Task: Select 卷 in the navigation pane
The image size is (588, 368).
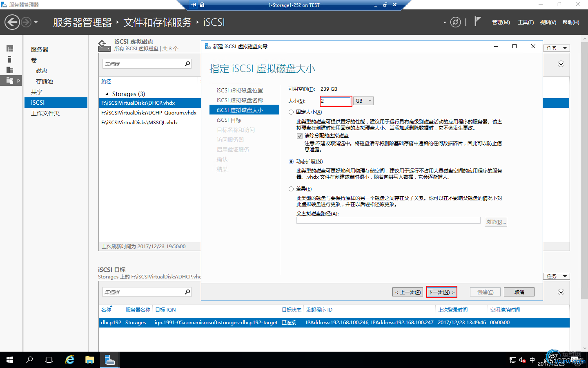Action: tap(34, 60)
